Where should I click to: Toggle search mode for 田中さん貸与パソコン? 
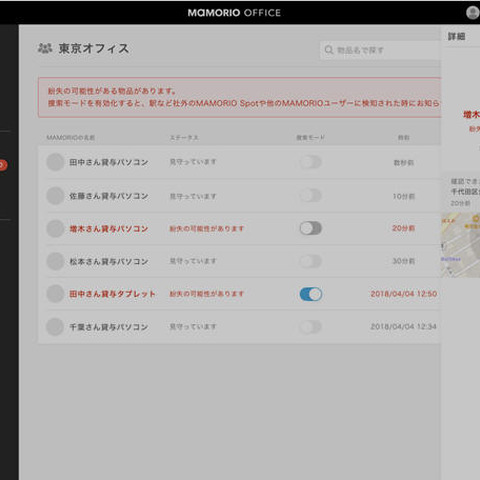click(310, 162)
